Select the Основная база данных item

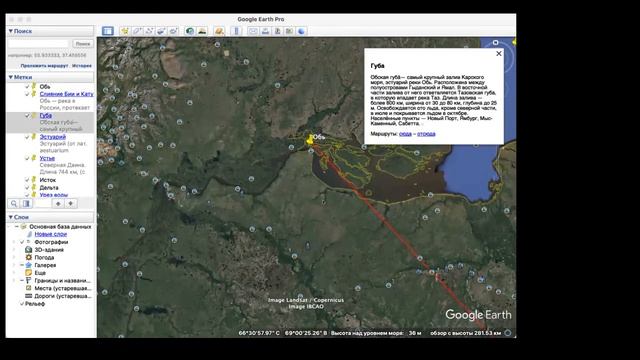coord(60,227)
